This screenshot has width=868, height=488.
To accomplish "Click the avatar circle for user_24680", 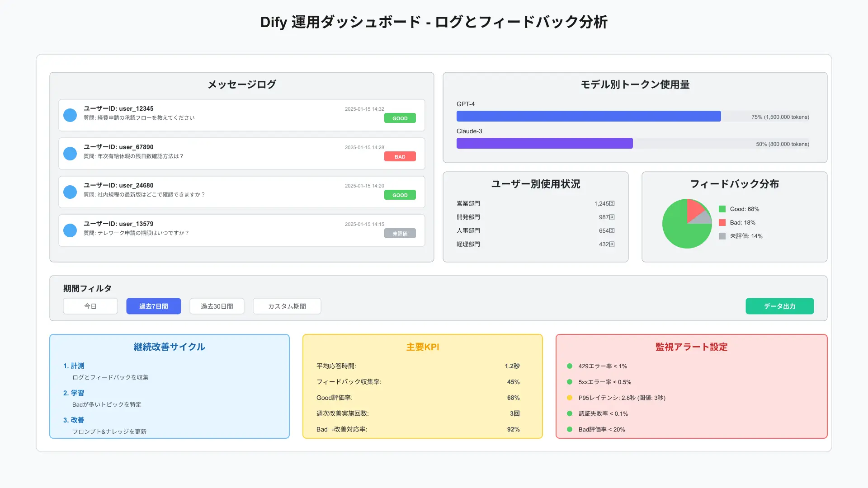I will (70, 192).
